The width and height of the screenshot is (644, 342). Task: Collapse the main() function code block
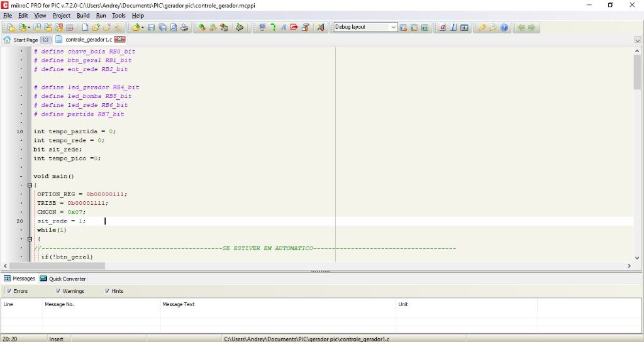30,185
